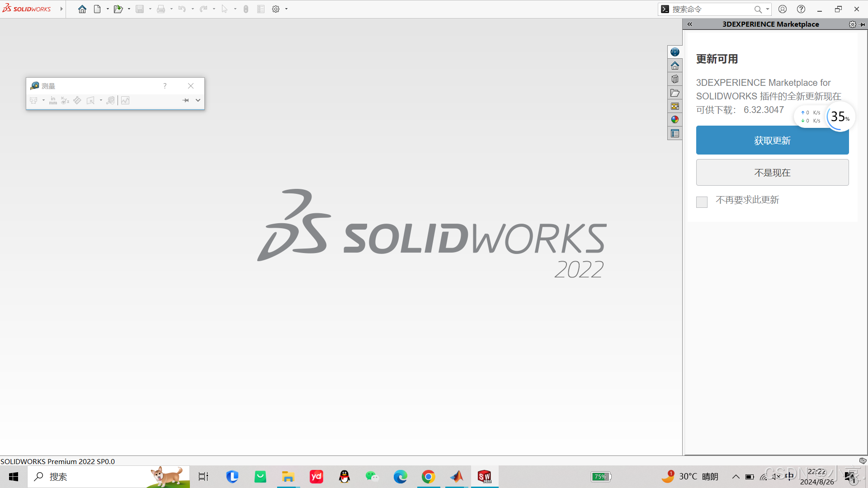This screenshot has height=488, width=868.
Task: Click the 获取更新 button
Action: pos(772,141)
